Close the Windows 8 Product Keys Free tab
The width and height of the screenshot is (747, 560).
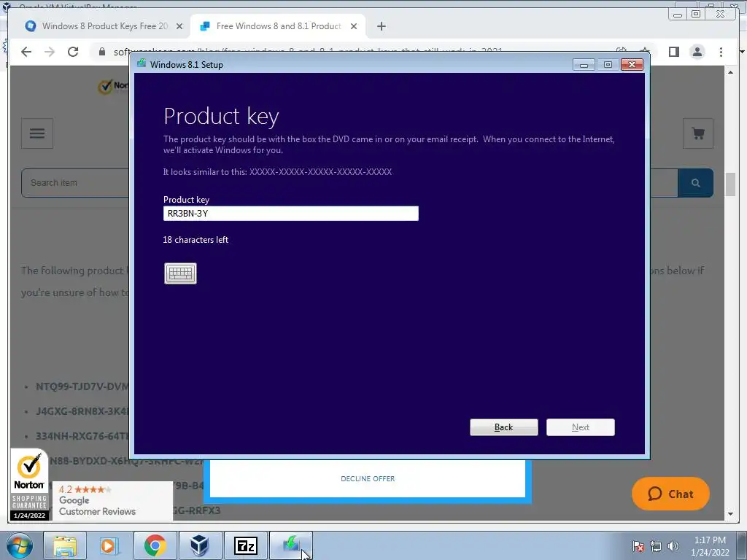click(x=179, y=26)
